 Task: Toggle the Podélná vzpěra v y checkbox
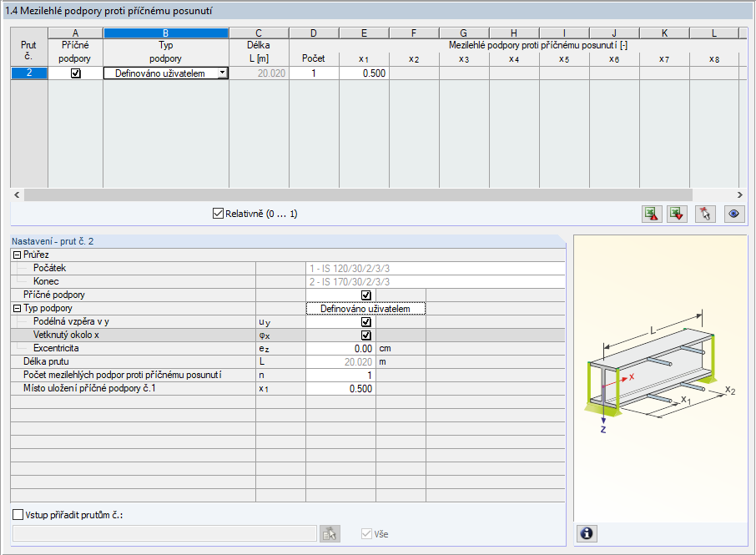[x=366, y=322]
